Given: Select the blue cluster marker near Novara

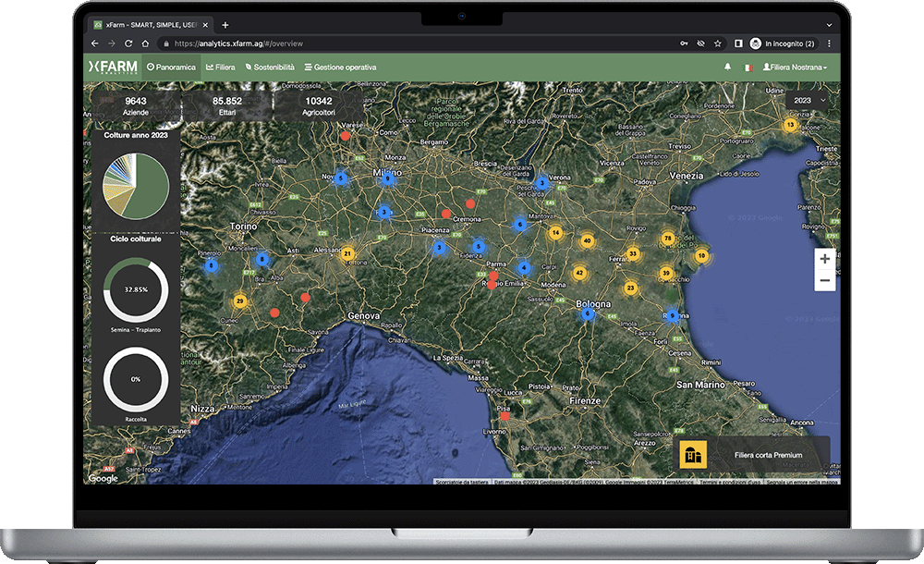Looking at the screenshot, I should pos(341,178).
